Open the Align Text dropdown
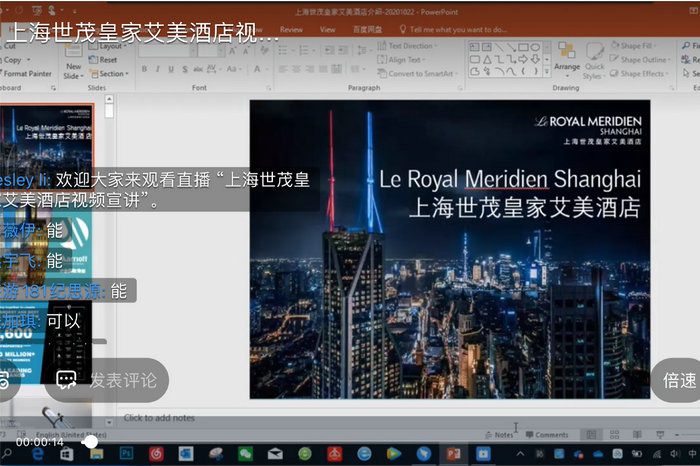The image size is (700, 466). (x=401, y=59)
